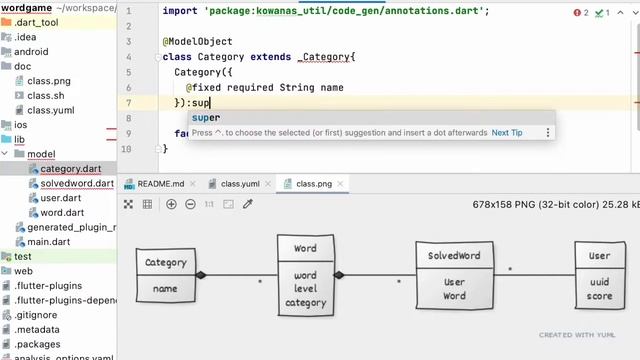Select the model folder
The image size is (640, 360).
(x=41, y=154)
